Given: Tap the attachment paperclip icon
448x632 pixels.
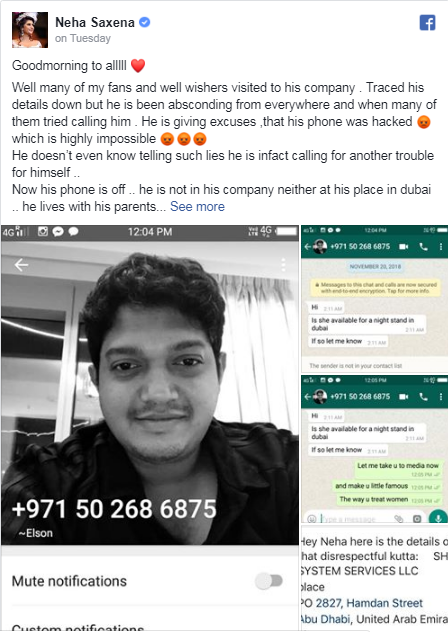Looking at the screenshot, I should (x=399, y=519).
